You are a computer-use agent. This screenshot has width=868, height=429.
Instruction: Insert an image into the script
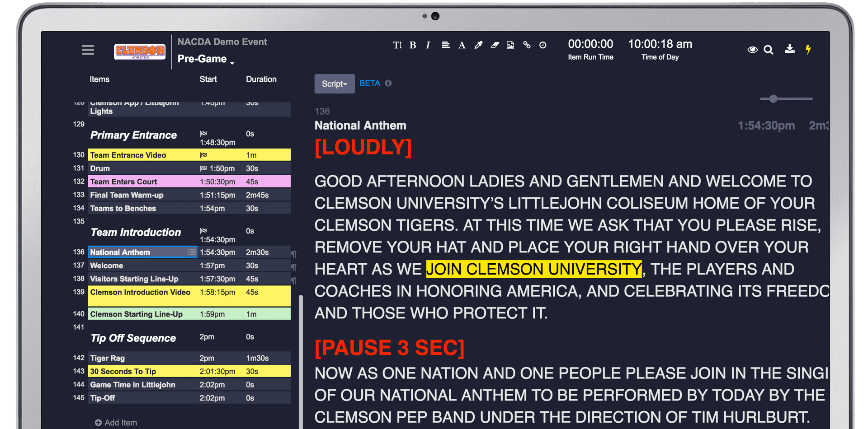(510, 45)
